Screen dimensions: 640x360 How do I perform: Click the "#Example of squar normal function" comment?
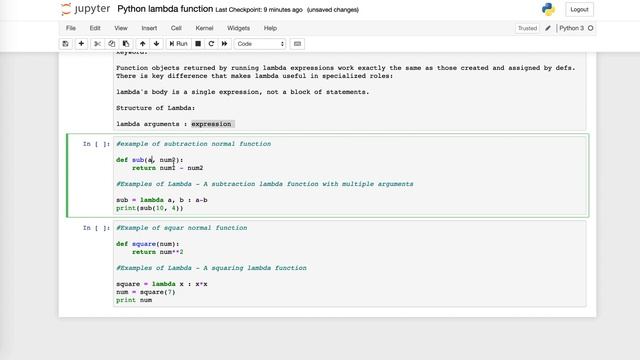coord(182,228)
